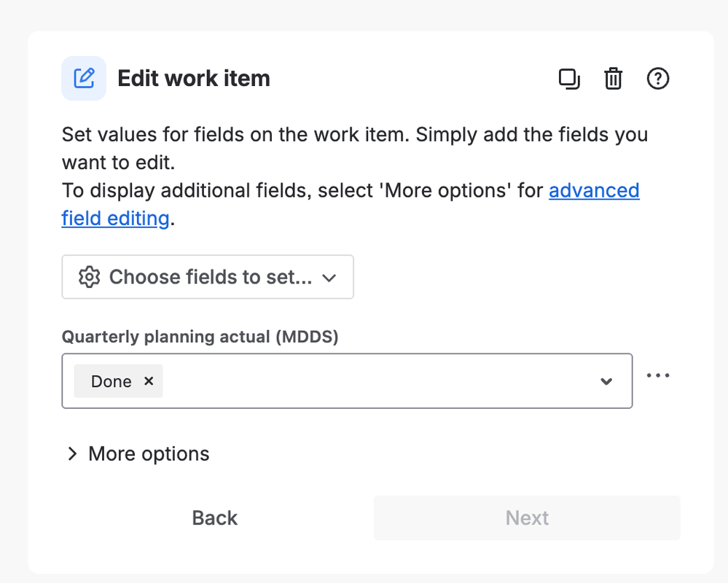Expand the Quarterly planning actual dropdown arrow
The height and width of the screenshot is (583, 728).
pyautogui.click(x=606, y=381)
